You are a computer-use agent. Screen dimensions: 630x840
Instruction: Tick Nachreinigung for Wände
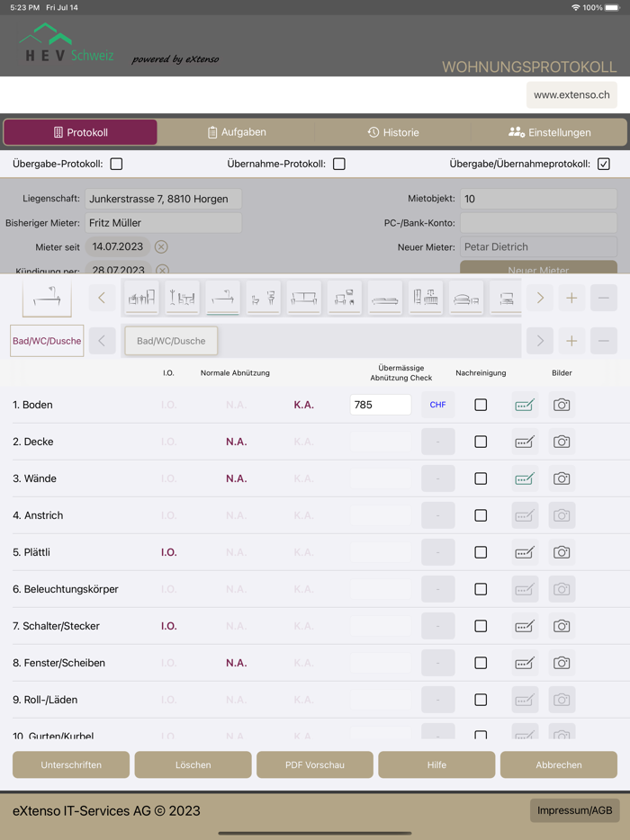coord(481,479)
